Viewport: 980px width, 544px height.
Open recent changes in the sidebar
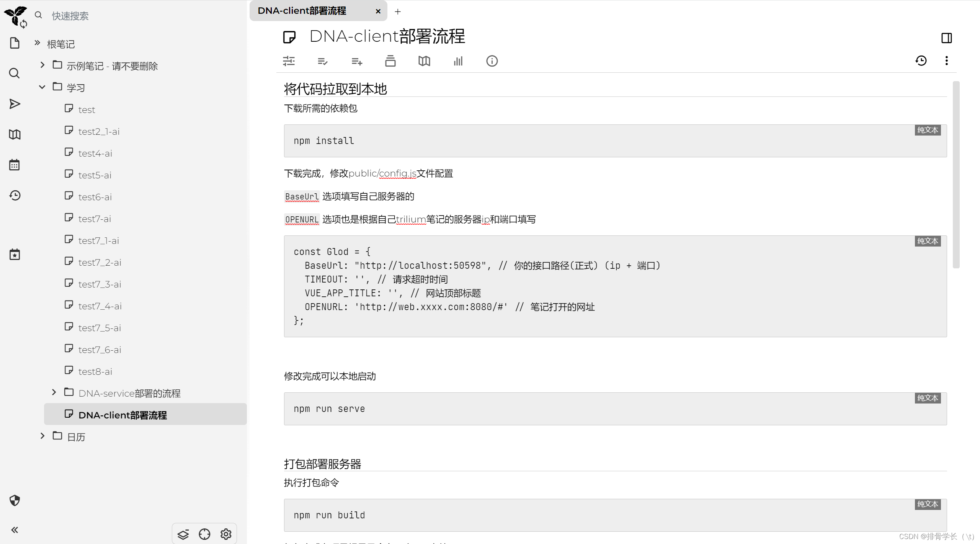pos(15,195)
